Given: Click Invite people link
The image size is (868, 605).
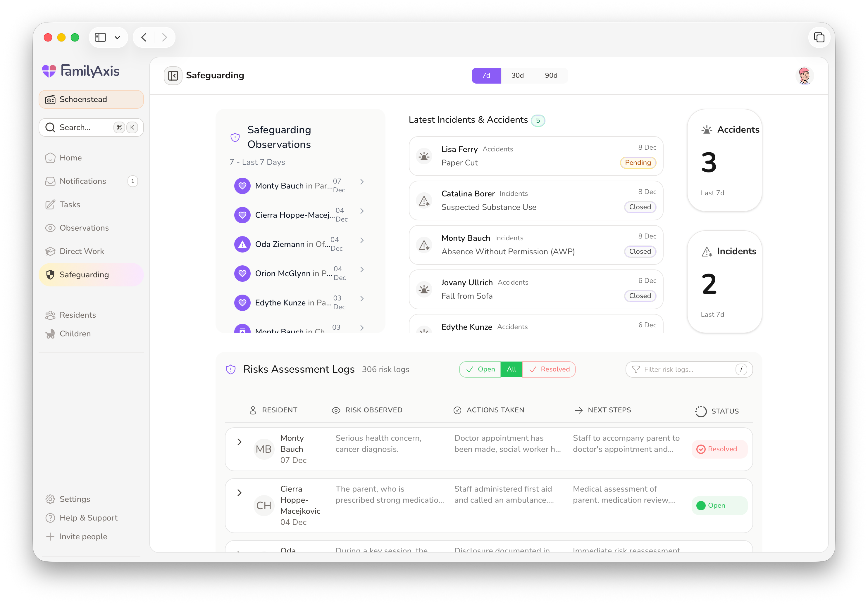Looking at the screenshot, I should pyautogui.click(x=83, y=537).
